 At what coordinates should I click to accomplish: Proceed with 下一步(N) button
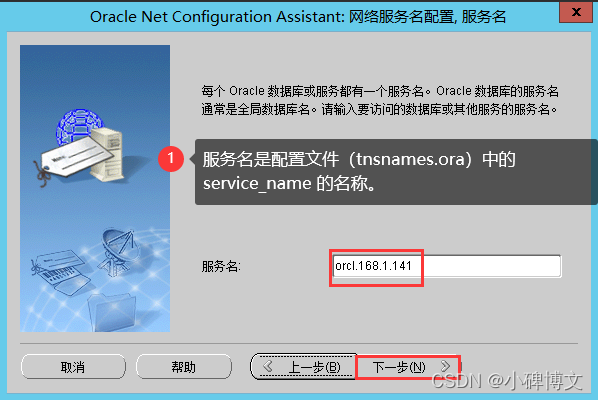(409, 367)
